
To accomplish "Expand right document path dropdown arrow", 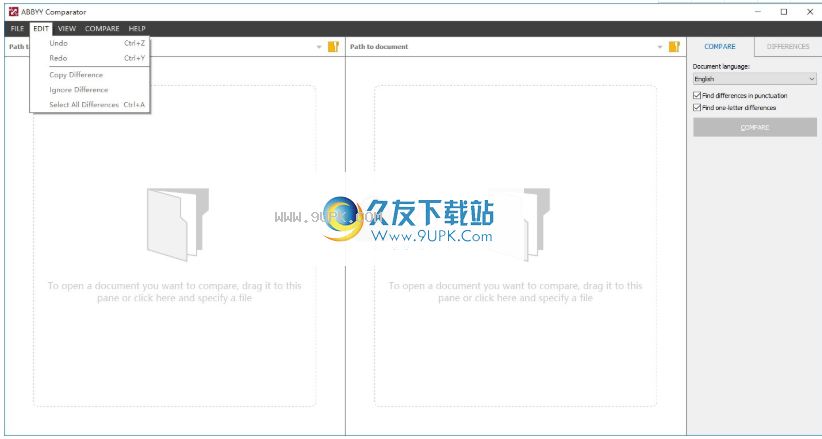I will (660, 47).
